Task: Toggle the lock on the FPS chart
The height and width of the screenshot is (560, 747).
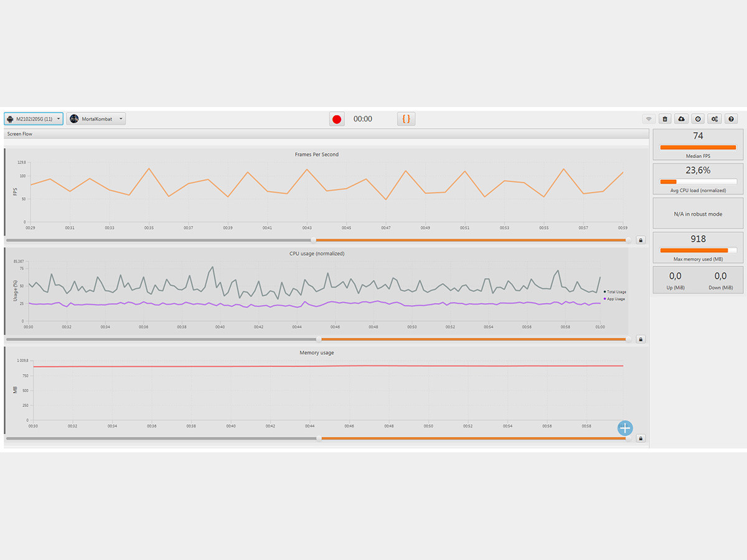Action: 641,240
